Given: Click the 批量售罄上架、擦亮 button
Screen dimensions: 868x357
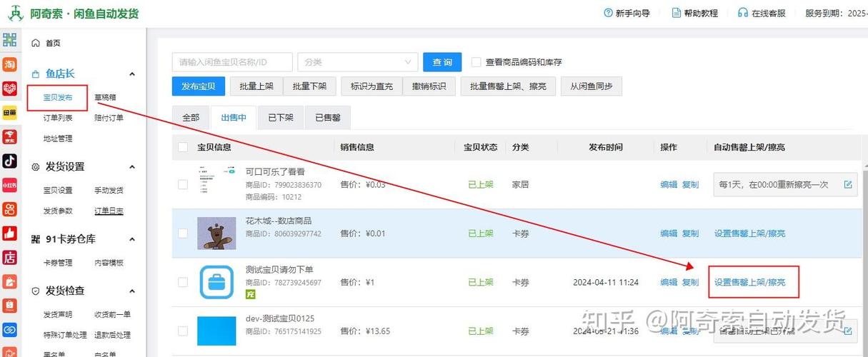Looking at the screenshot, I should (x=508, y=86).
